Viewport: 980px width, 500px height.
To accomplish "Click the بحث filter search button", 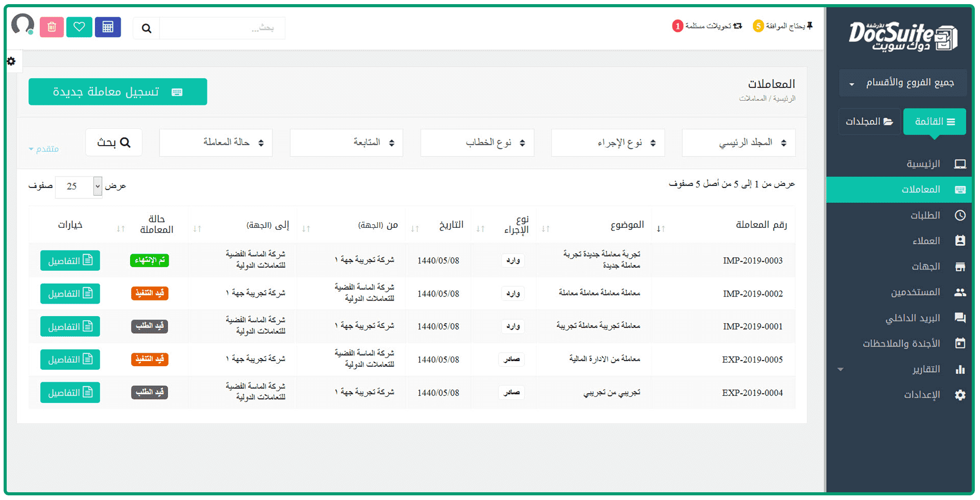I will click(114, 143).
